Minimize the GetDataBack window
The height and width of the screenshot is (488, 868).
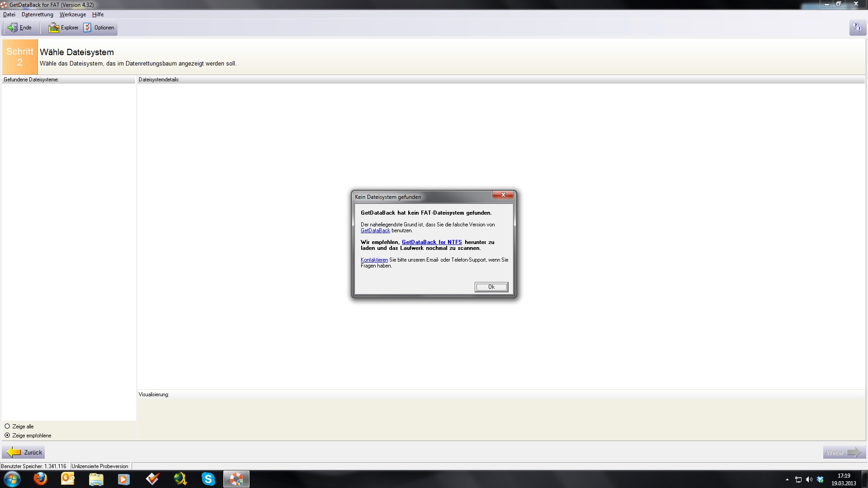pos(826,4)
